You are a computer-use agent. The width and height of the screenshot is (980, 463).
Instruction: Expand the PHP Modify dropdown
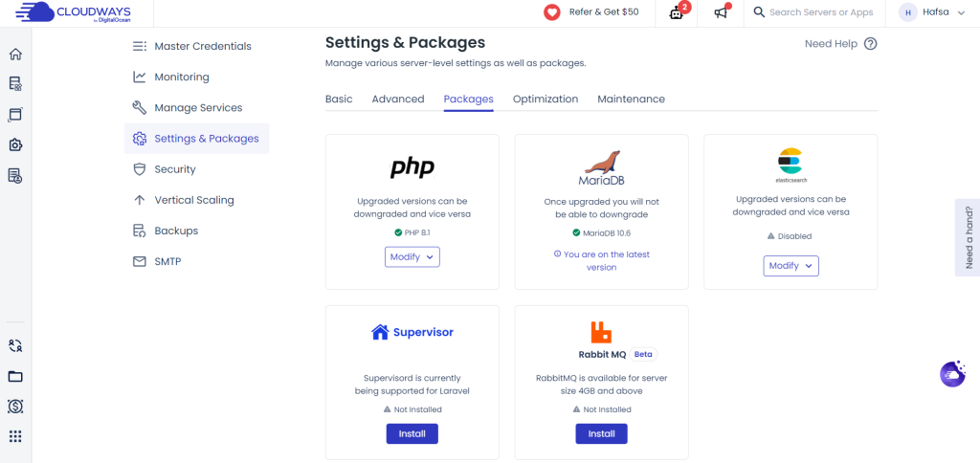(412, 257)
